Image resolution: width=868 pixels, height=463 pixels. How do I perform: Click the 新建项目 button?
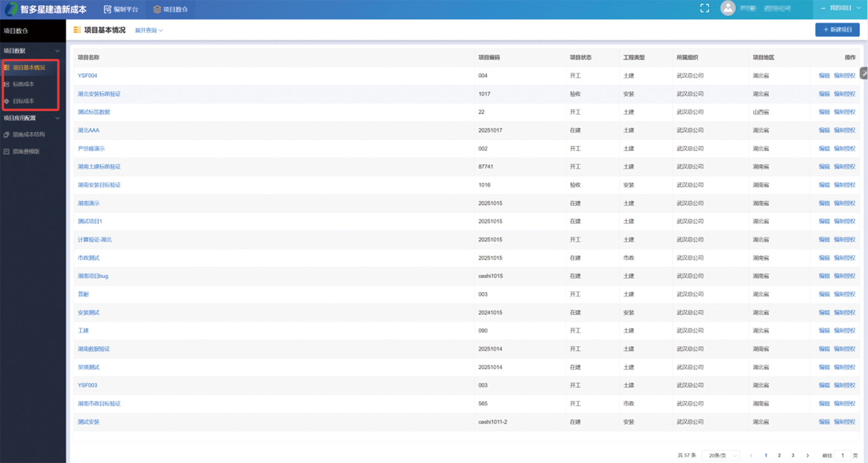click(x=837, y=30)
